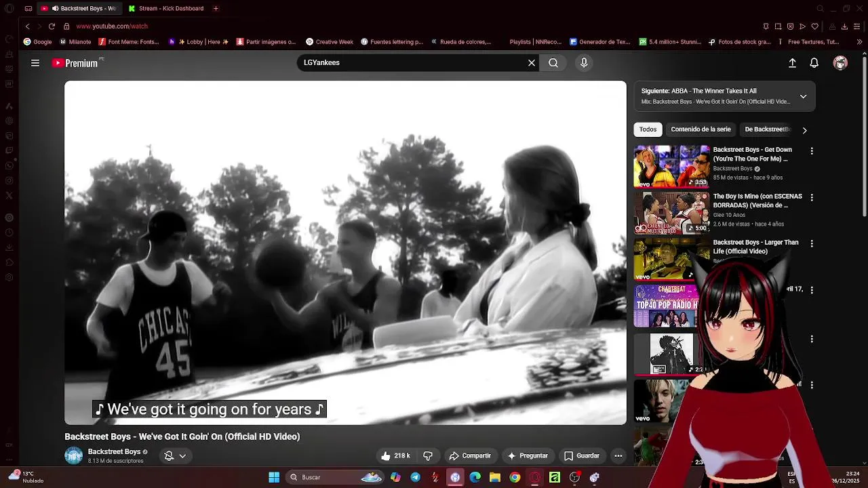Click the video title text
The image size is (868, 488).
(x=182, y=436)
